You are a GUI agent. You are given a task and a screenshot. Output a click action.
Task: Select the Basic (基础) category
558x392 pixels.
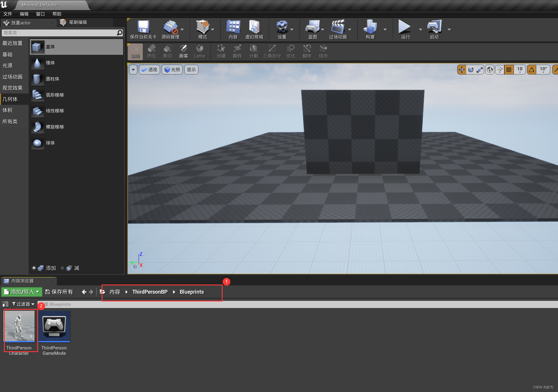pyautogui.click(x=7, y=55)
